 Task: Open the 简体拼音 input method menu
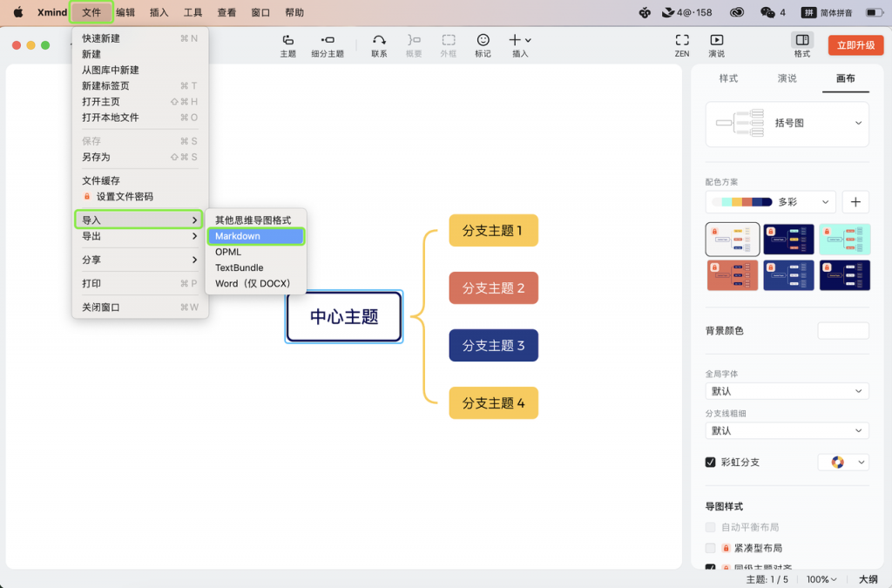(x=827, y=12)
